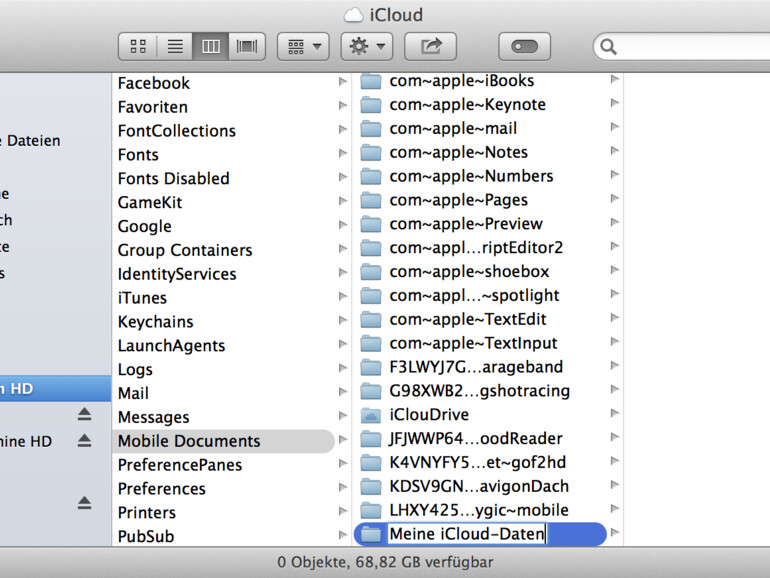Select the Google folder

point(144,226)
